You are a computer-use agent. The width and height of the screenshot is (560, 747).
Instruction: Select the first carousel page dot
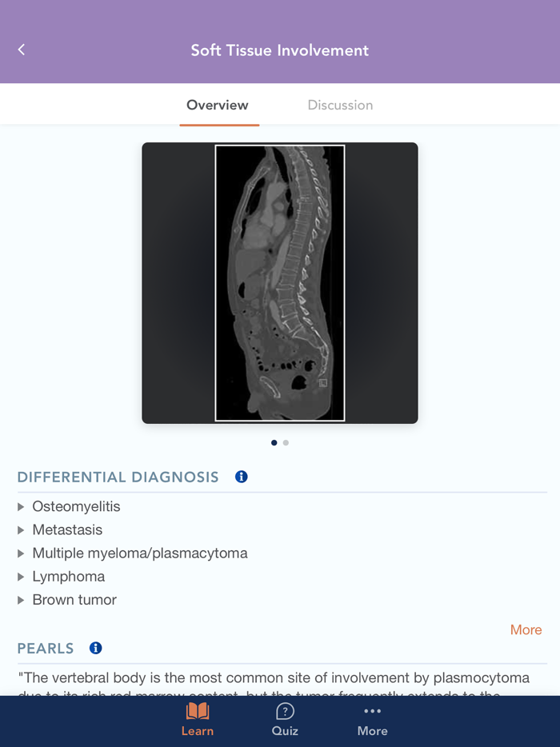point(274,442)
